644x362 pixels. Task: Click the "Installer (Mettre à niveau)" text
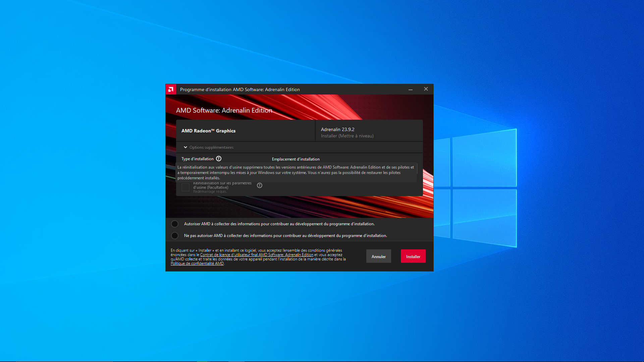point(347,136)
